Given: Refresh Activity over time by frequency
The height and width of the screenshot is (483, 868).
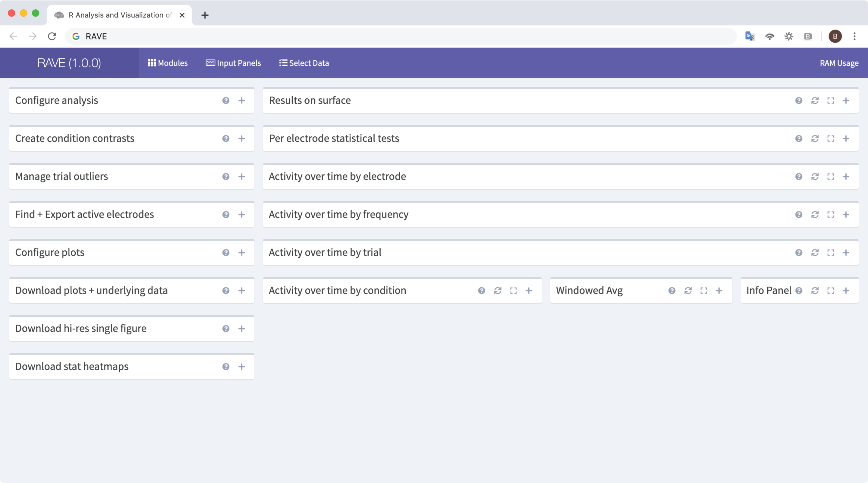Looking at the screenshot, I should 815,214.
